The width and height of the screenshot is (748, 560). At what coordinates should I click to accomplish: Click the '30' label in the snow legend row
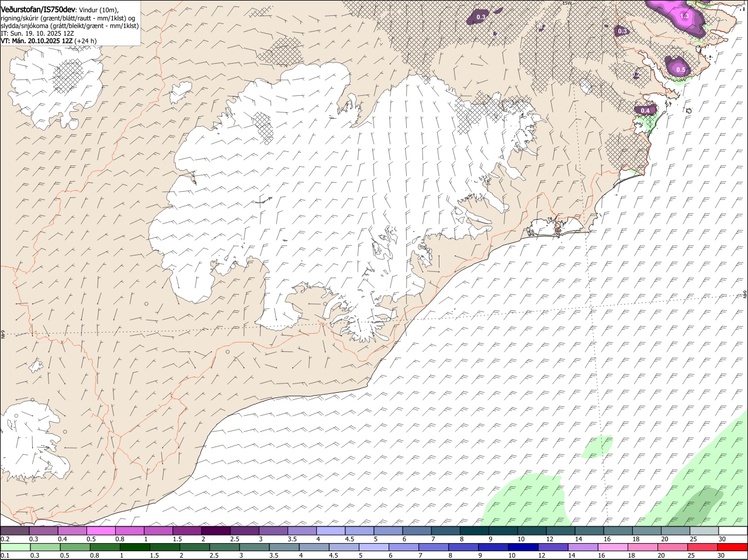(722, 539)
